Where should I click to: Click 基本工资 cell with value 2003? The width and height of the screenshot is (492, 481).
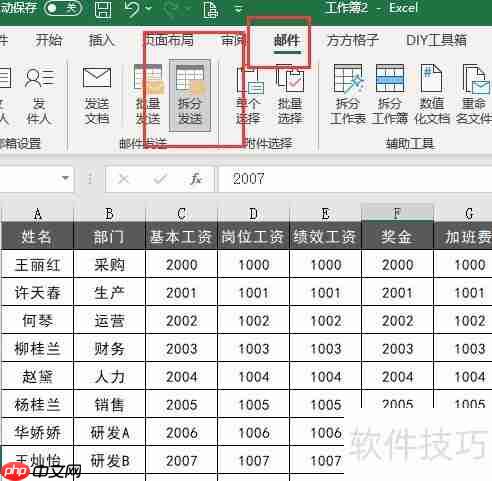pos(181,348)
